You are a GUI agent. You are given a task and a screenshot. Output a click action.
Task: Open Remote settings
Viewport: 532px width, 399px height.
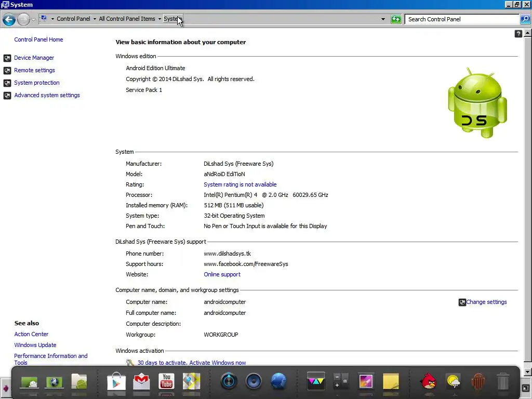(x=34, y=70)
